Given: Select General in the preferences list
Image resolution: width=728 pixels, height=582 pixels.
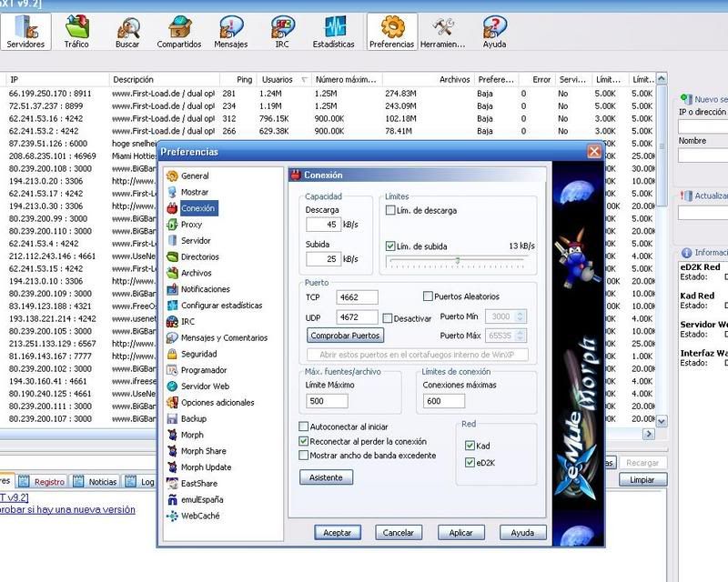Looking at the screenshot, I should (x=188, y=176).
